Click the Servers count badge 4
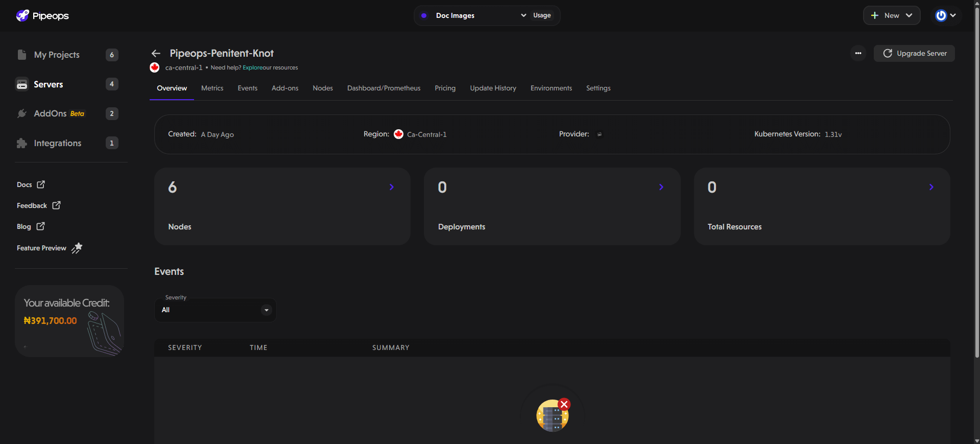Screen dimensions: 980x444 pos(112,84)
